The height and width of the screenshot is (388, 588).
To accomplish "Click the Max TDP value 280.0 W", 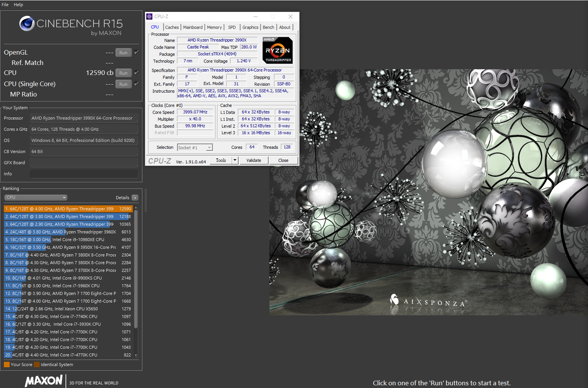I will click(x=249, y=47).
